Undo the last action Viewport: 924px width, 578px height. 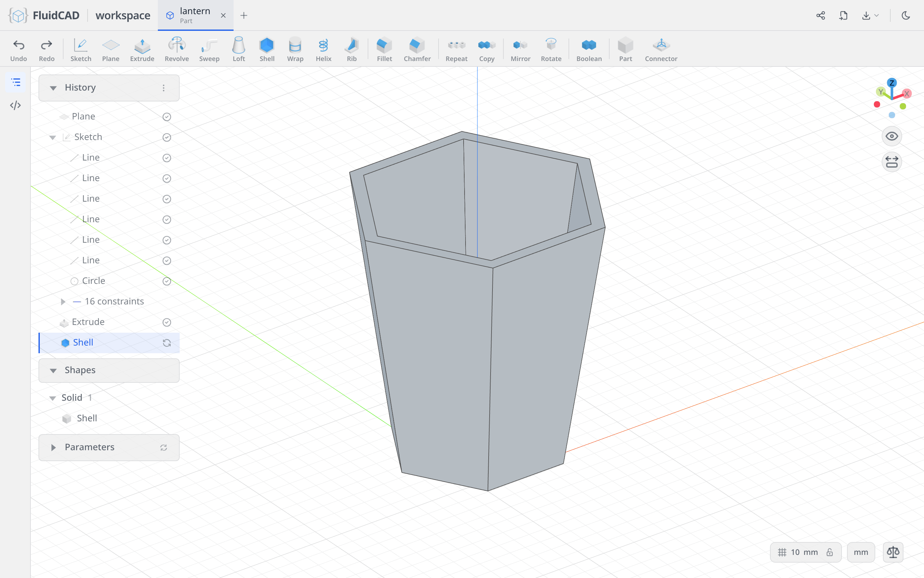pos(19,49)
